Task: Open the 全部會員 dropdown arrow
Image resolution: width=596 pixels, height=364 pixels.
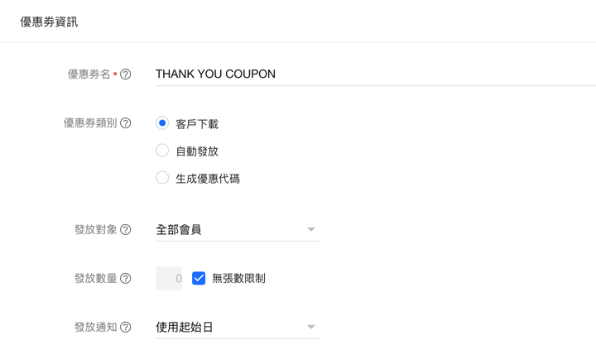Action: [311, 230]
